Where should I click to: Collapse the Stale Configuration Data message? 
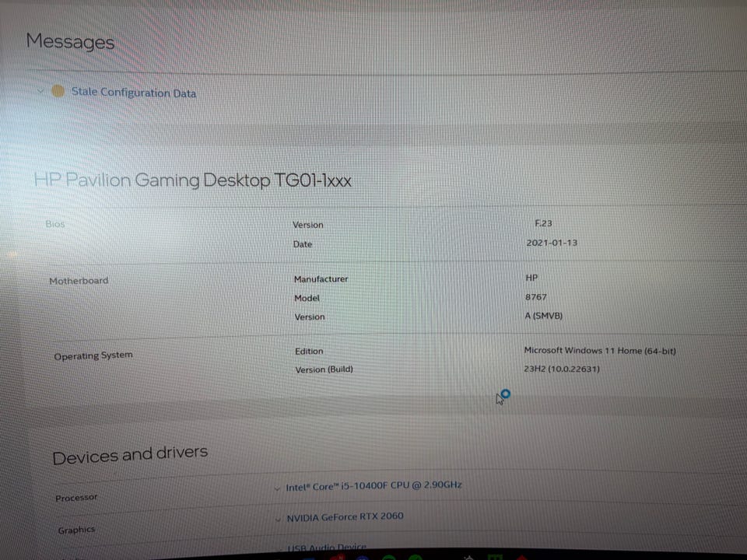coord(40,90)
